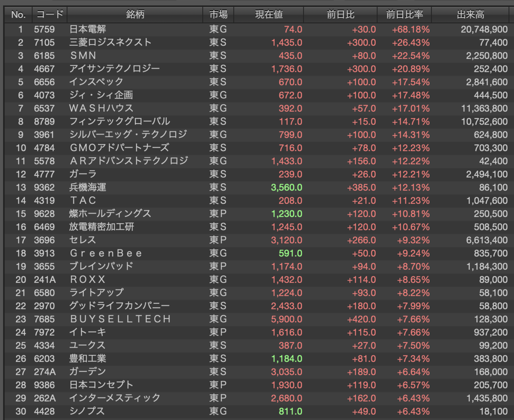Image resolution: width=514 pixels, height=420 pixels.
Task: Click volume value 6,613,400
Action: point(487,240)
